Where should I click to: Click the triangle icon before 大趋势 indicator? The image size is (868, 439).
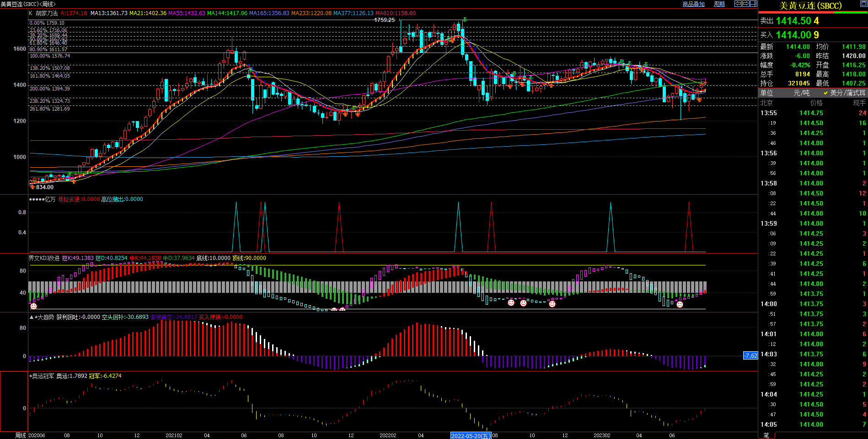32,317
